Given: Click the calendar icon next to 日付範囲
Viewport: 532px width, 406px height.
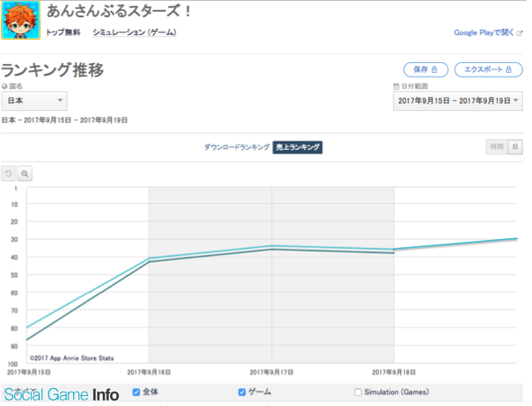Looking at the screenshot, I should 396,87.
